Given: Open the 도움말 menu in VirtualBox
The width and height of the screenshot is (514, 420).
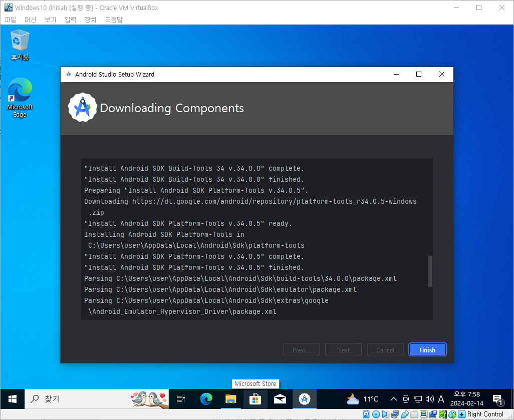Looking at the screenshot, I should click(113, 20).
